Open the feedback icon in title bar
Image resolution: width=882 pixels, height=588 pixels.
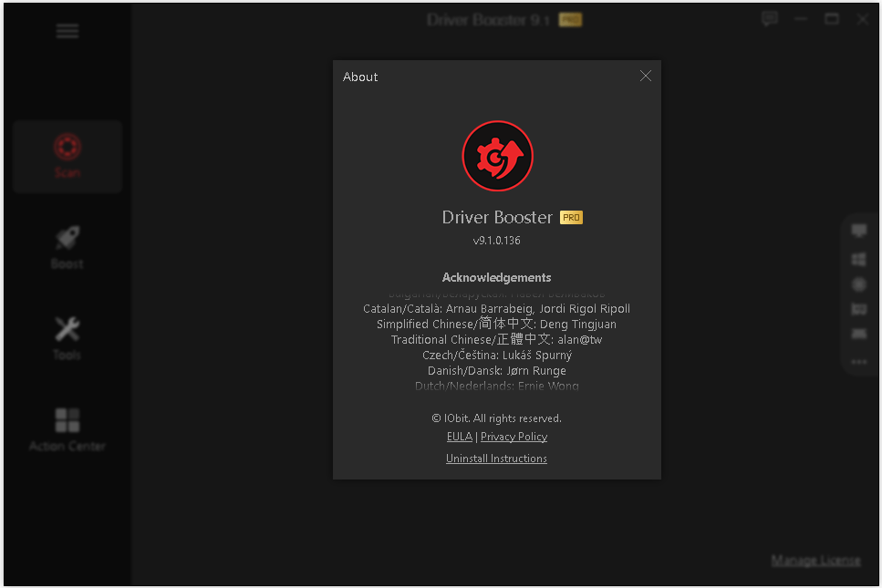click(770, 19)
